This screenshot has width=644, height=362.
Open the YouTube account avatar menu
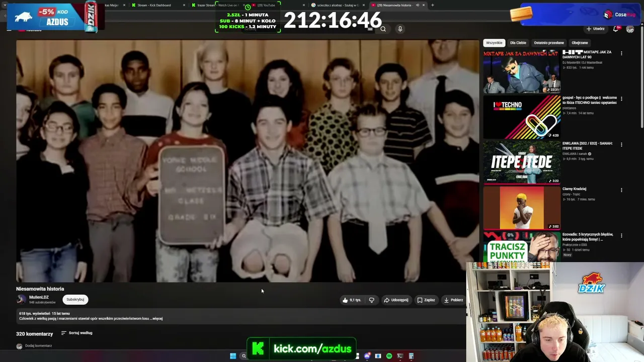[x=630, y=29]
